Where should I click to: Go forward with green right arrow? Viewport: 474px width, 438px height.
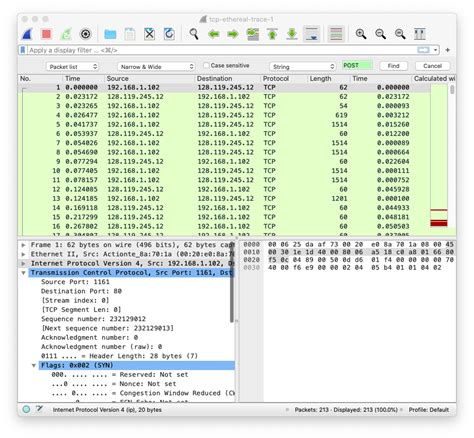233,34
